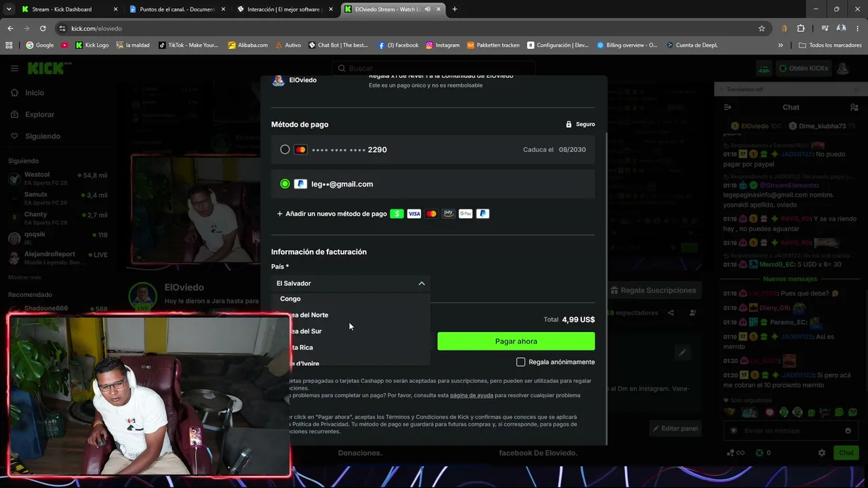Image resolution: width=868 pixels, height=488 pixels.
Task: Open the browser extensions puzzle icon
Action: [801, 28]
